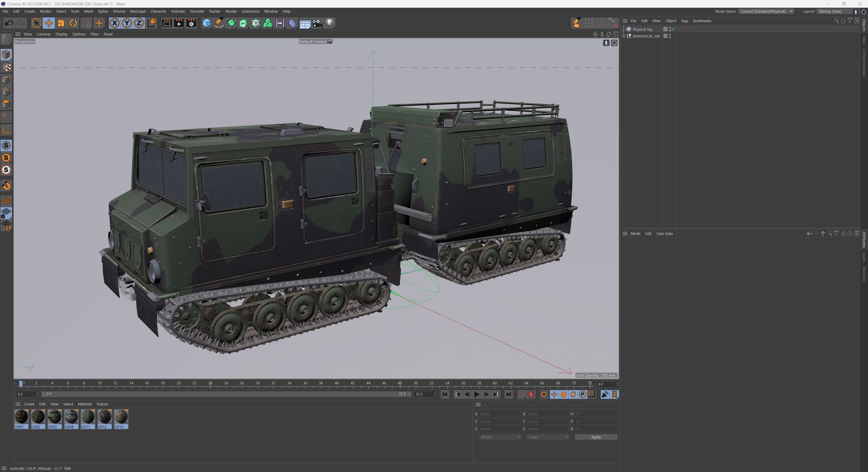
Task: Toggle timeline sound playback button
Action: [x=605, y=395]
